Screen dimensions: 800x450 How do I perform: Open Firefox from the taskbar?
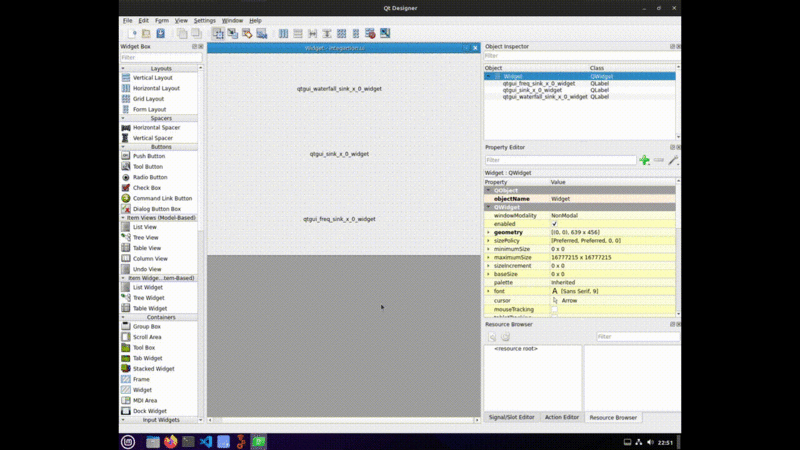pos(170,442)
